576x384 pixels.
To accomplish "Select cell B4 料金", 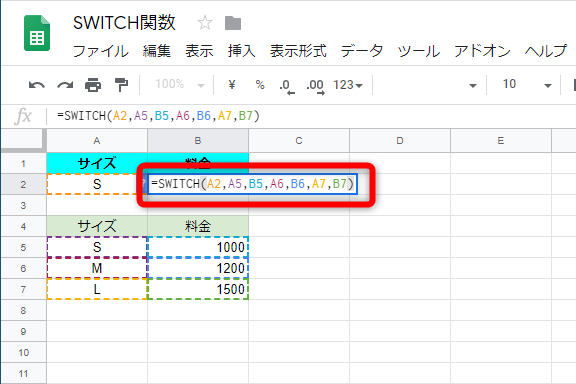I will 198,226.
